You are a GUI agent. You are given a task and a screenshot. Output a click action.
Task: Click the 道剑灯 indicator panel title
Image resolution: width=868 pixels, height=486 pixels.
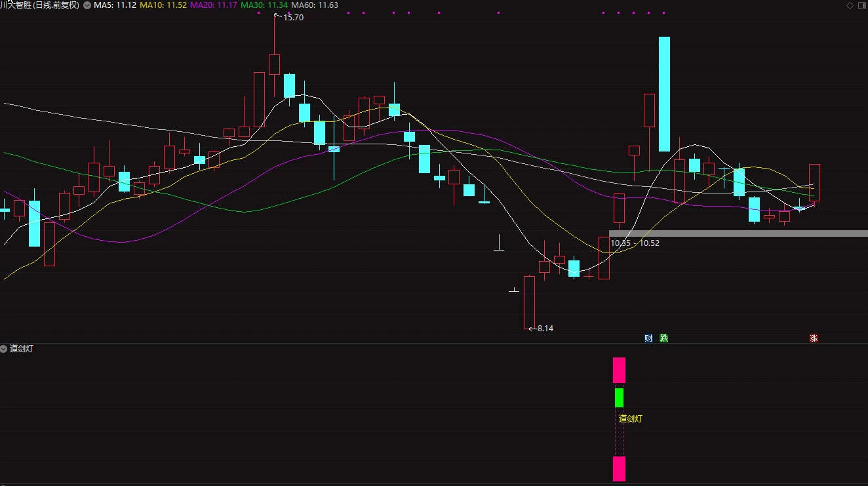[22, 348]
